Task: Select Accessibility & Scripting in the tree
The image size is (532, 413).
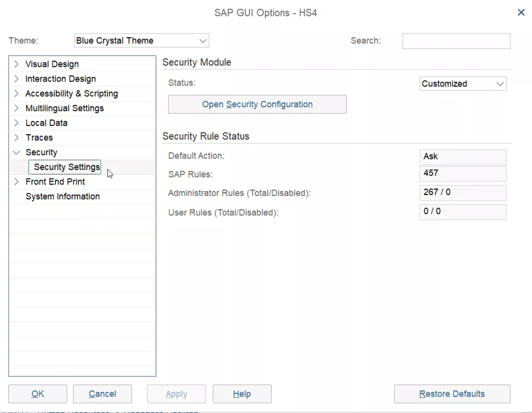Action: pos(72,94)
